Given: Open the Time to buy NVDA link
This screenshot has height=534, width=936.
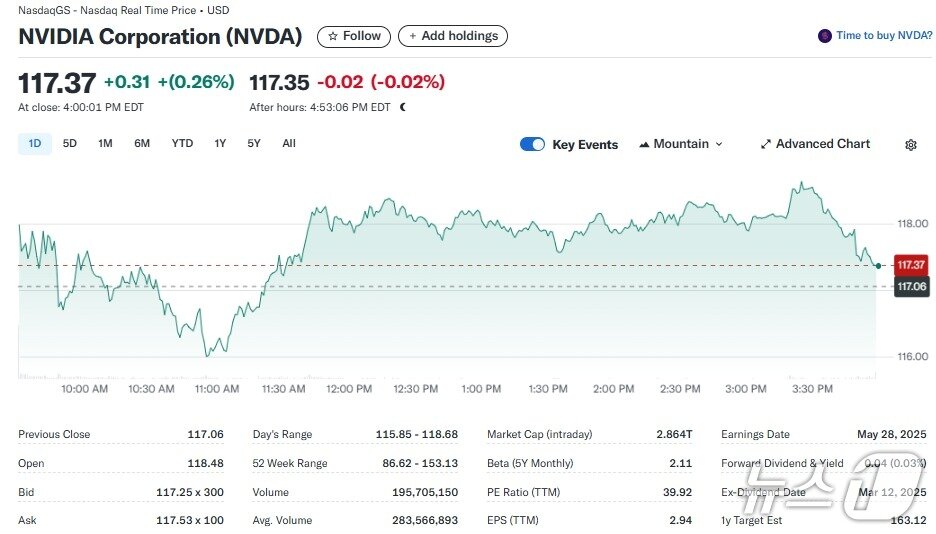Looking at the screenshot, I should click(x=884, y=36).
